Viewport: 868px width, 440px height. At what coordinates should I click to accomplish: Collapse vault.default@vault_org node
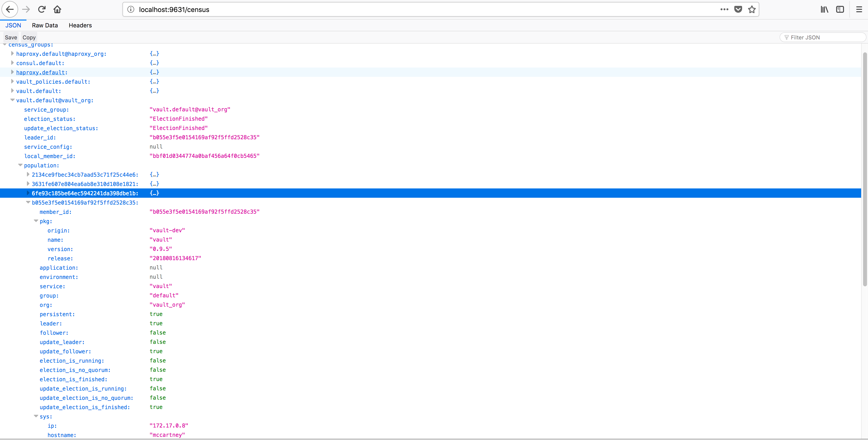pyautogui.click(x=12, y=100)
